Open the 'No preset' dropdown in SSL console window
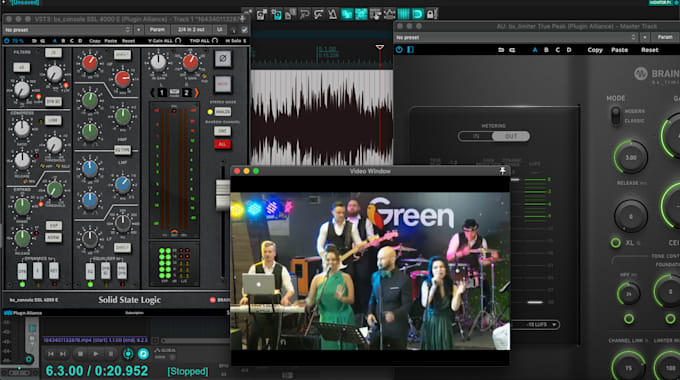The width and height of the screenshot is (680, 380). (67, 30)
